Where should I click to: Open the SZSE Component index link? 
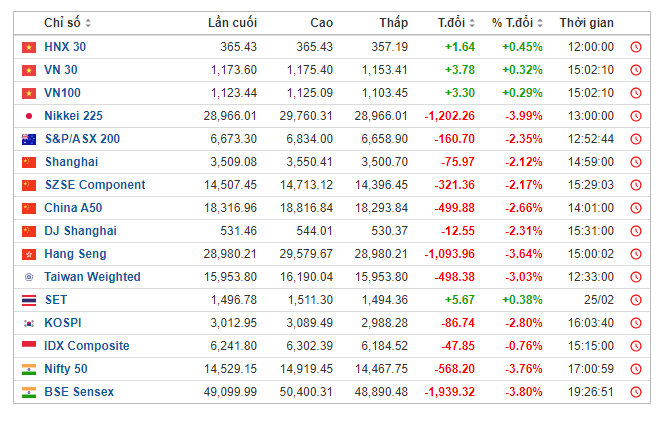pos(95,185)
